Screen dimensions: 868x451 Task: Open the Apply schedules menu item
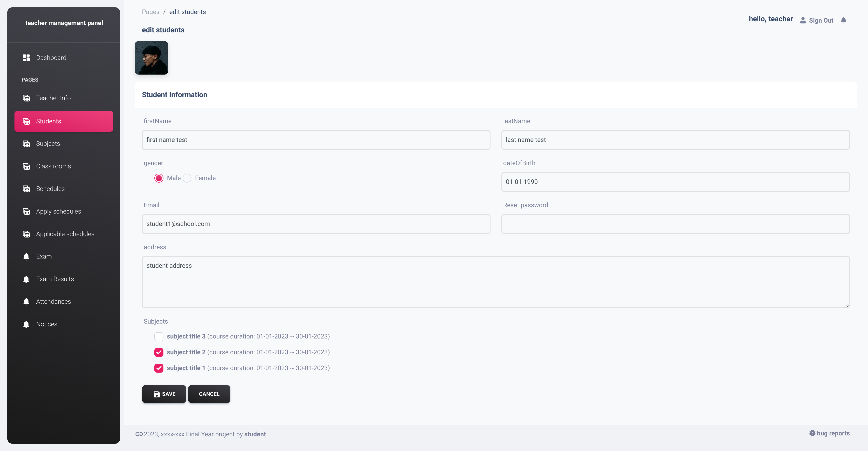58,211
